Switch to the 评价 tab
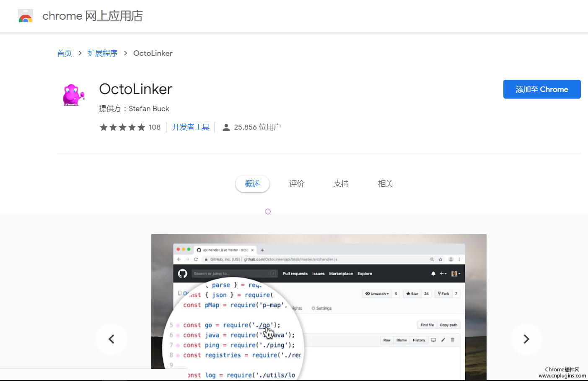588x381 pixels. pyautogui.click(x=297, y=184)
